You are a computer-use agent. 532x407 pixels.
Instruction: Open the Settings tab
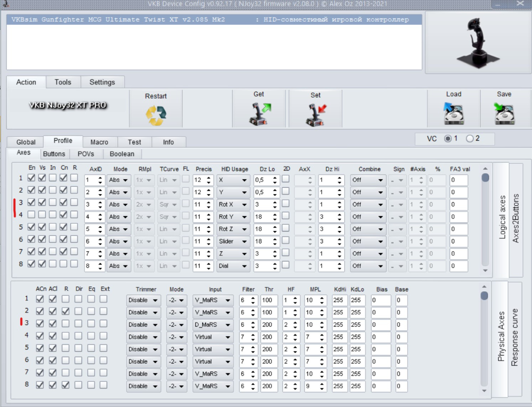(x=102, y=82)
